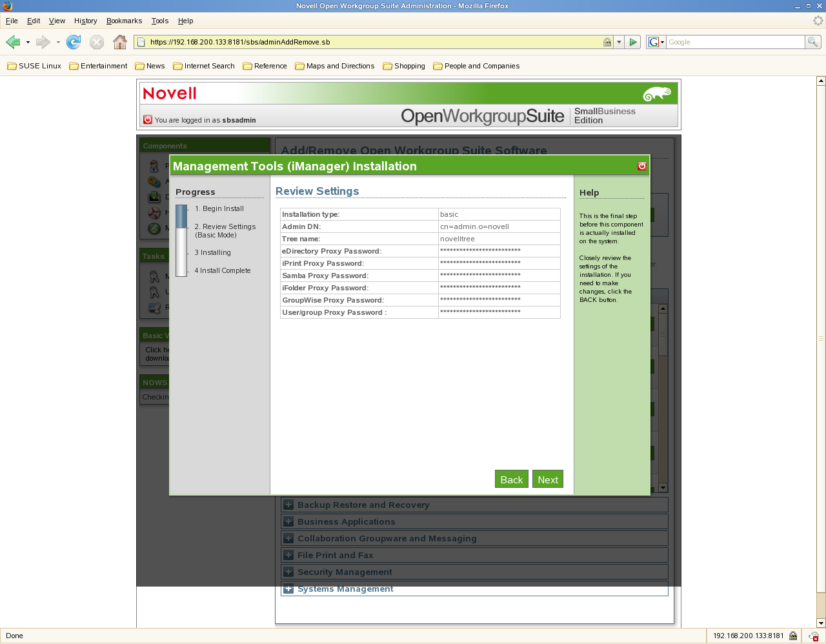
Task: Click the search magnifier icon
Action: pyautogui.click(x=813, y=42)
